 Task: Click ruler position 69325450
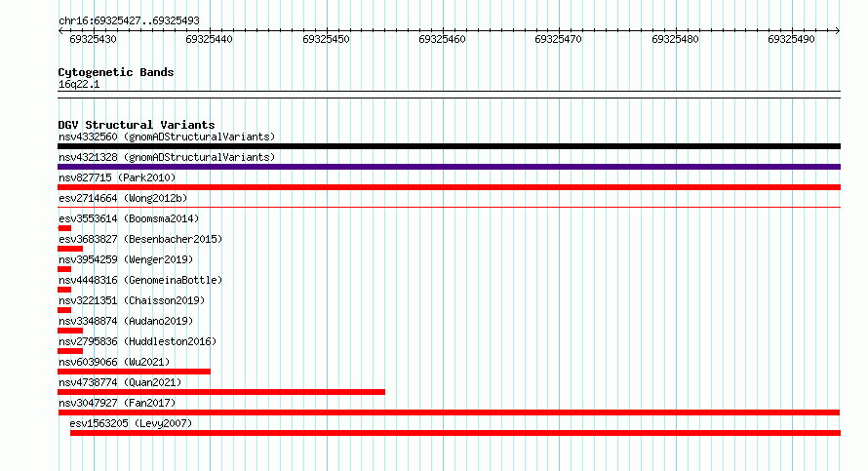326,39
